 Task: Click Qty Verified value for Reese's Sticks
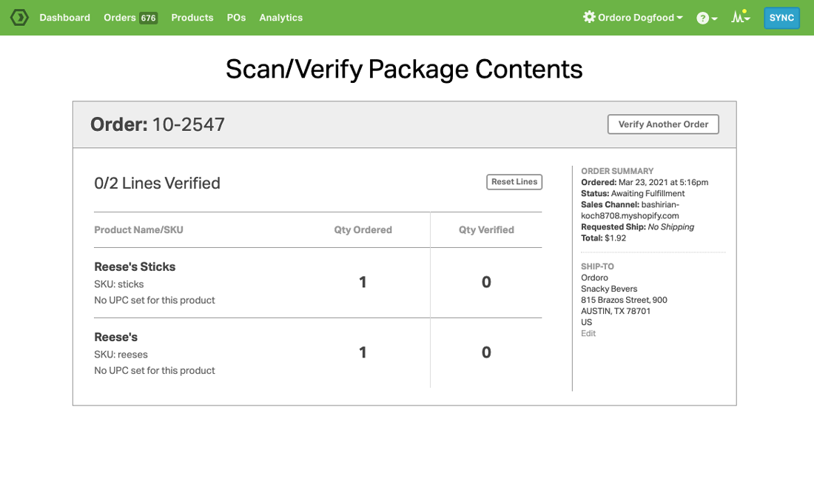click(x=486, y=282)
